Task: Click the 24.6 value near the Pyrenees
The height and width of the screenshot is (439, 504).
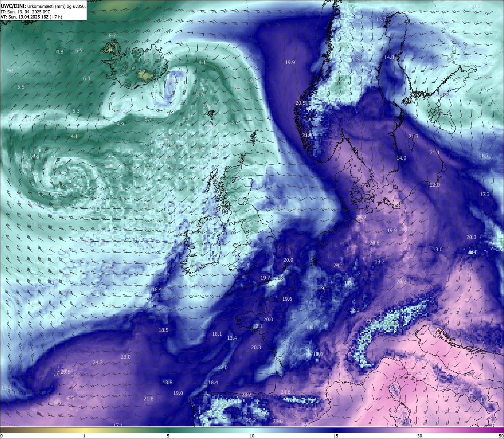Action: [x=285, y=392]
